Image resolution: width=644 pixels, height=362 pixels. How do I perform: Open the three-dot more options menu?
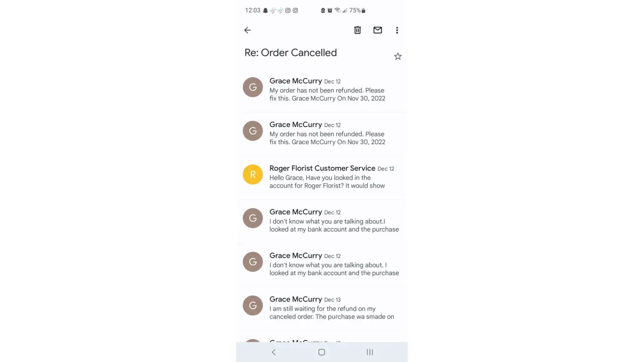[x=397, y=30]
